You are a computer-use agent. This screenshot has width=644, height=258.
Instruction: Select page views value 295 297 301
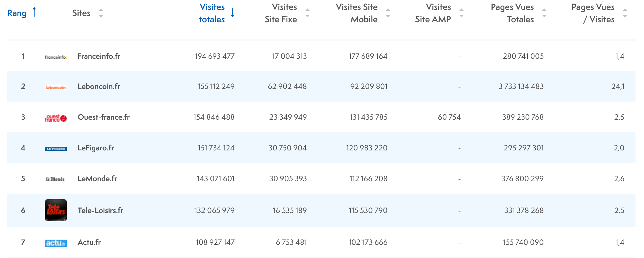[524, 148]
